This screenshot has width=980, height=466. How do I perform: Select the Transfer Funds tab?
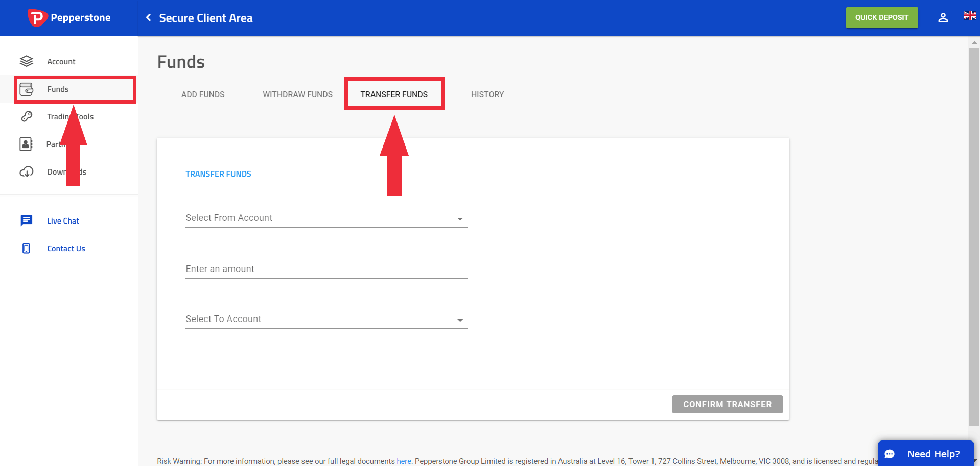(x=394, y=94)
